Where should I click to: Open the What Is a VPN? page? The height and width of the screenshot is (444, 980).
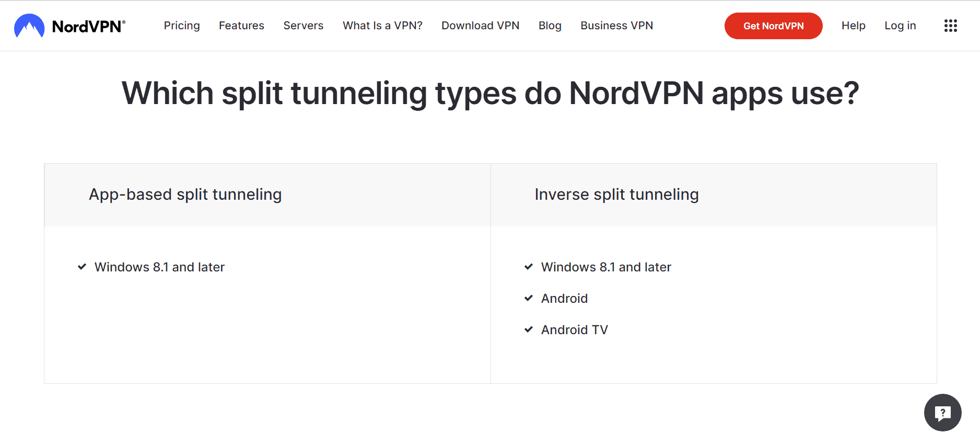382,25
